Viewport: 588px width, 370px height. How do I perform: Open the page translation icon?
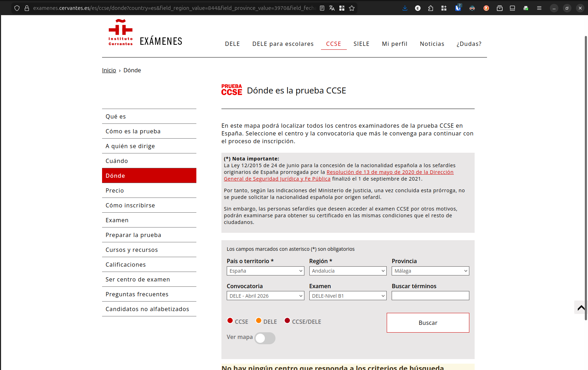pyautogui.click(x=332, y=8)
